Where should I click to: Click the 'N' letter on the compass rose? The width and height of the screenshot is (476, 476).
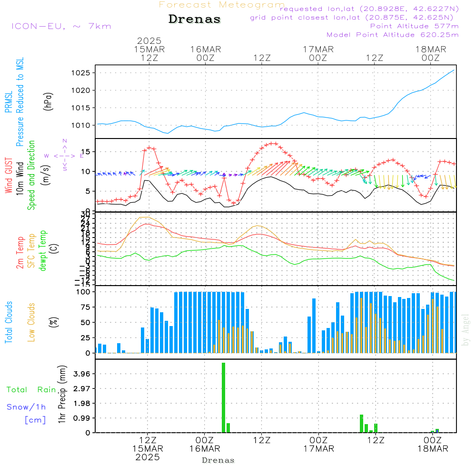pyautogui.click(x=65, y=141)
